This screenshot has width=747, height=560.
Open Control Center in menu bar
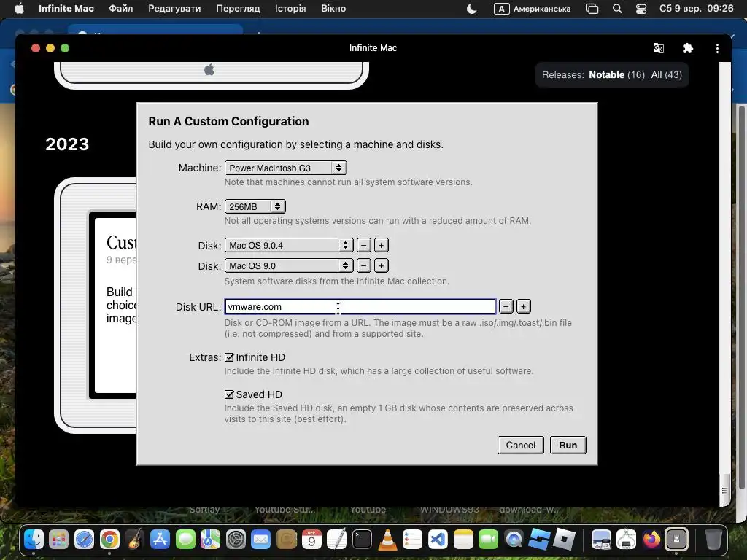(x=641, y=9)
